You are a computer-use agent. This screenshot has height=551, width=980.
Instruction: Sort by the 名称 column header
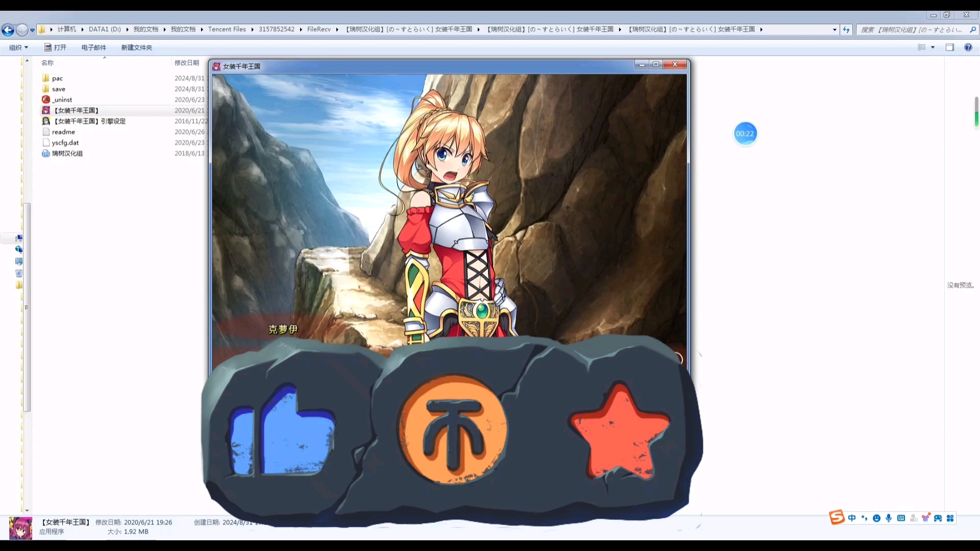pos(47,63)
